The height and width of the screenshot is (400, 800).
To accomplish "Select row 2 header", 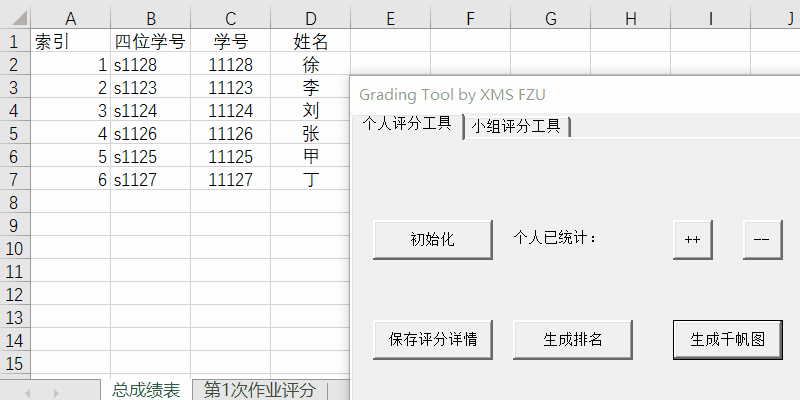I will click(15, 63).
